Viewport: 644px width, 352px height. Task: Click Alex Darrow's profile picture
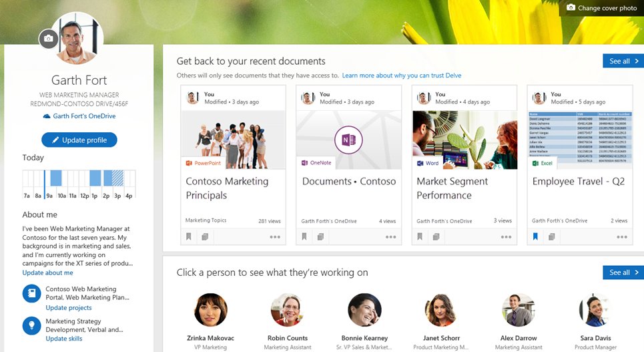[x=519, y=310]
